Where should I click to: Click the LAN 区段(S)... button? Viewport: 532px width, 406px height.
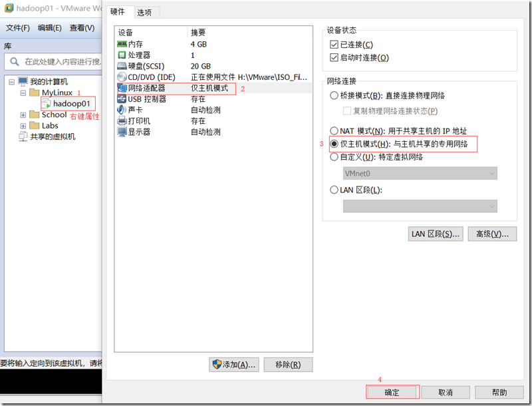(x=436, y=234)
